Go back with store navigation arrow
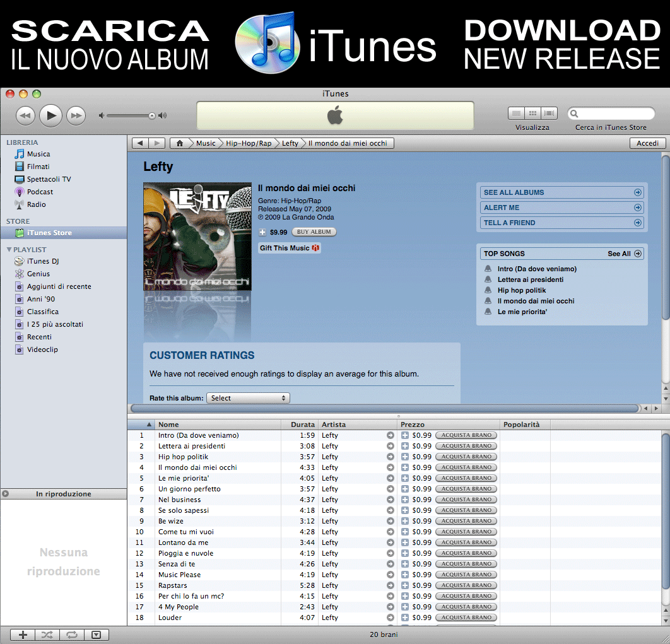 (x=140, y=143)
